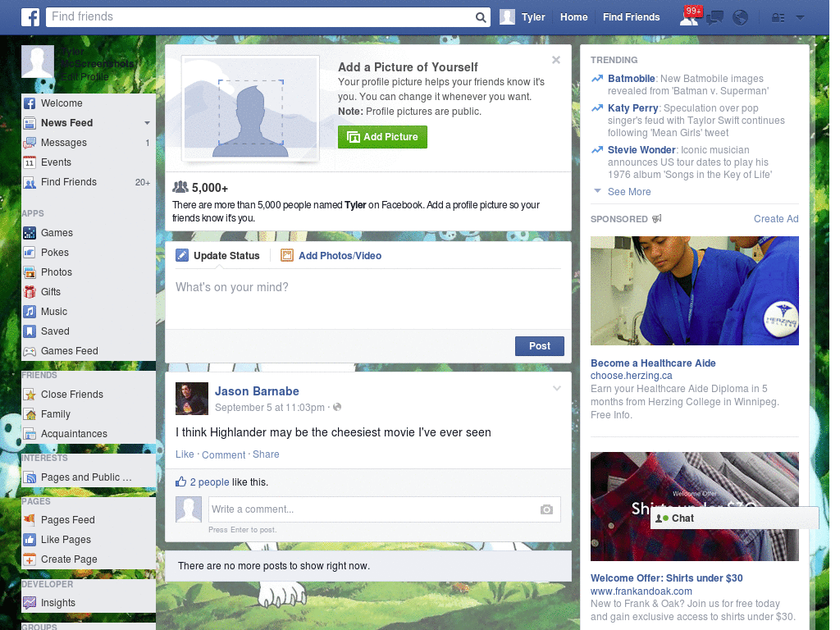The width and height of the screenshot is (840, 630).
Task: Open Jason Barnabe's profile link
Action: (257, 391)
